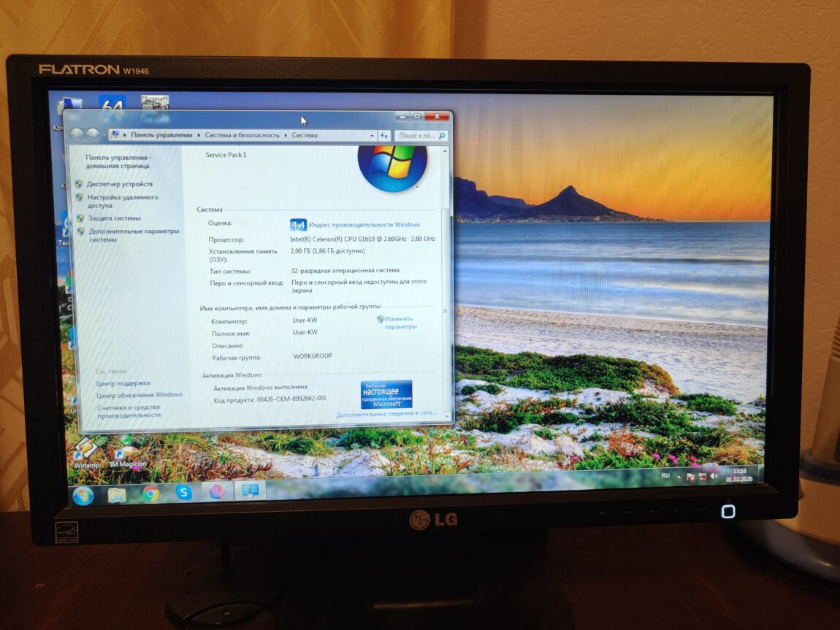The height and width of the screenshot is (630, 840).
Task: Click the network status tray icon
Action: coord(702,477)
